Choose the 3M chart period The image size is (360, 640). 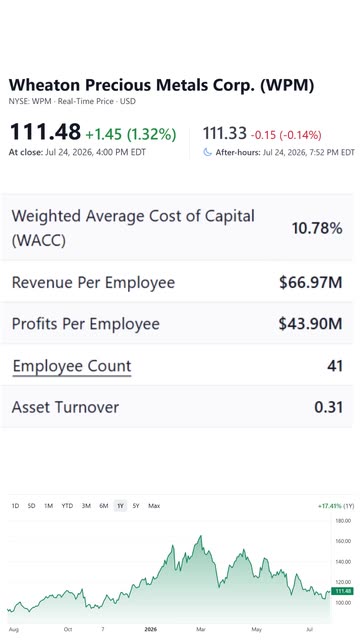[86, 506]
